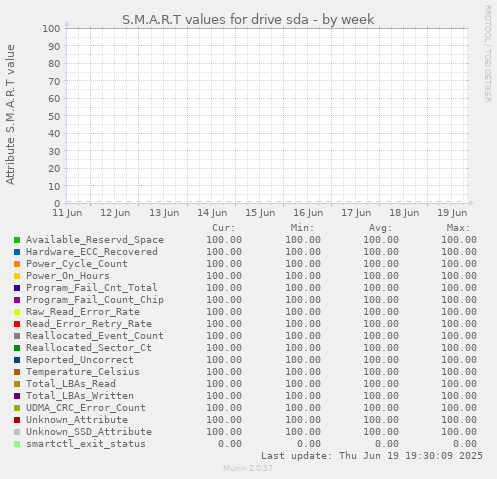
Task: Click the Cur value of Temperature_Celsius
Action: click(x=224, y=372)
